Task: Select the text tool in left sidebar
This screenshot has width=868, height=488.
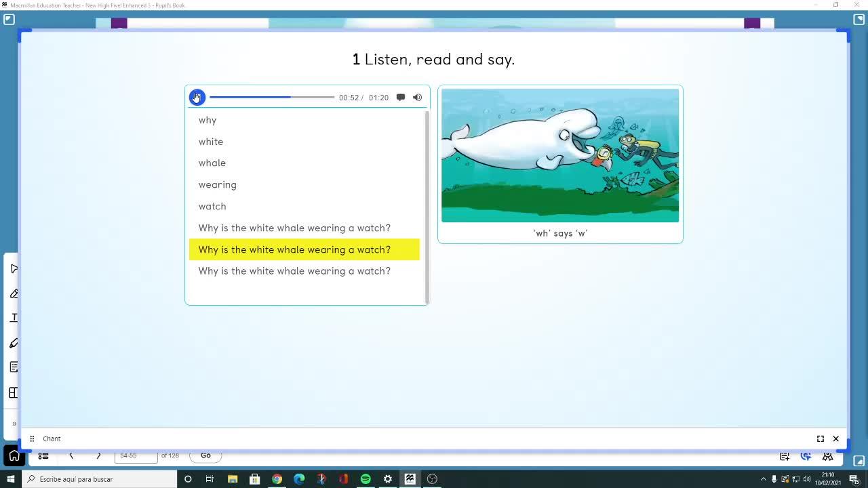Action: (14, 318)
